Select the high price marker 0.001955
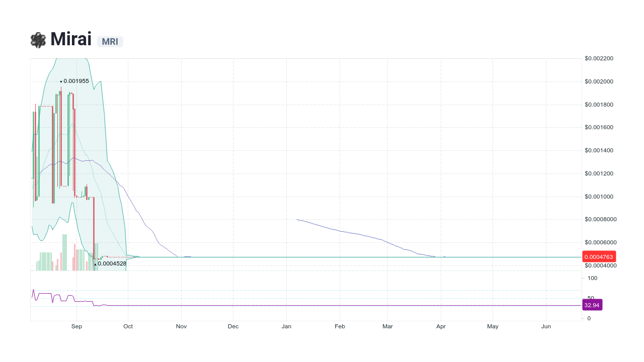Viewport: 644px width, 362px height. (74, 81)
